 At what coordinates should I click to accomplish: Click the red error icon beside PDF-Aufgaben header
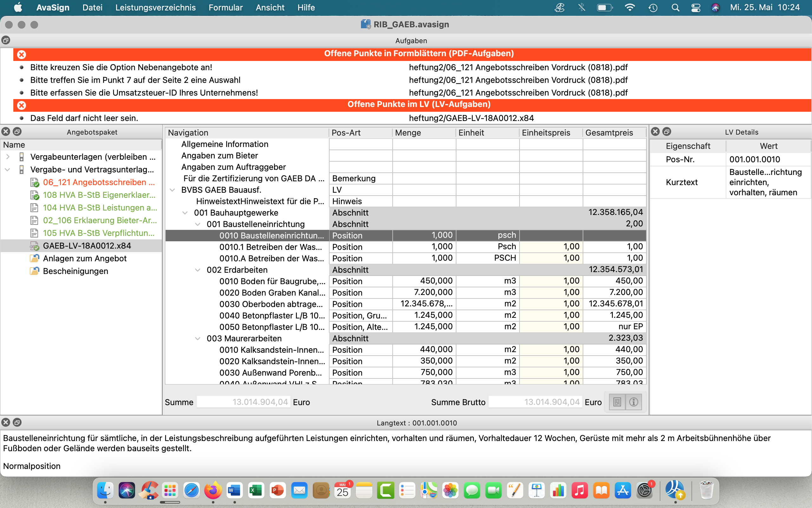tap(22, 54)
